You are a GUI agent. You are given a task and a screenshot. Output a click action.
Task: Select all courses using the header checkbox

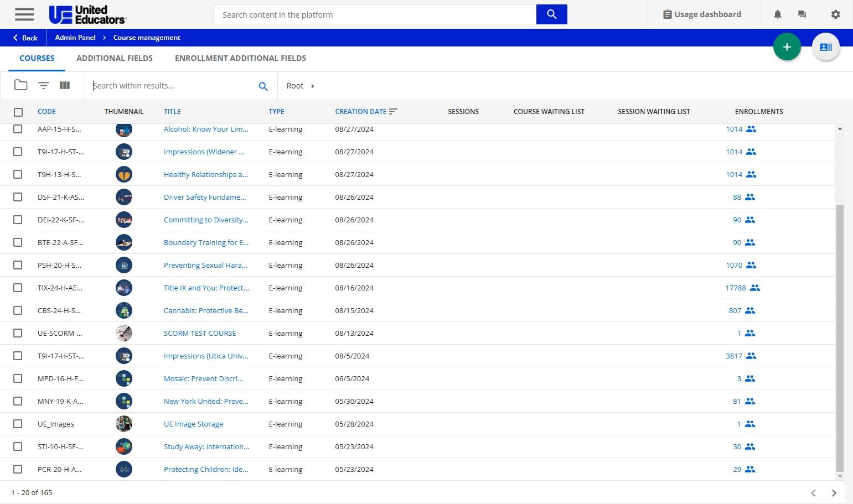(x=18, y=111)
